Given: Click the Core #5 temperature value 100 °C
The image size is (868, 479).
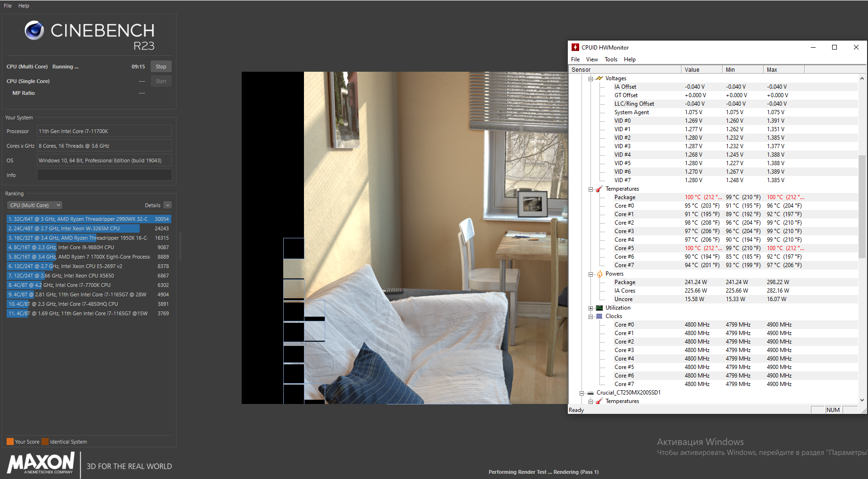Looking at the screenshot, I should tap(703, 248).
